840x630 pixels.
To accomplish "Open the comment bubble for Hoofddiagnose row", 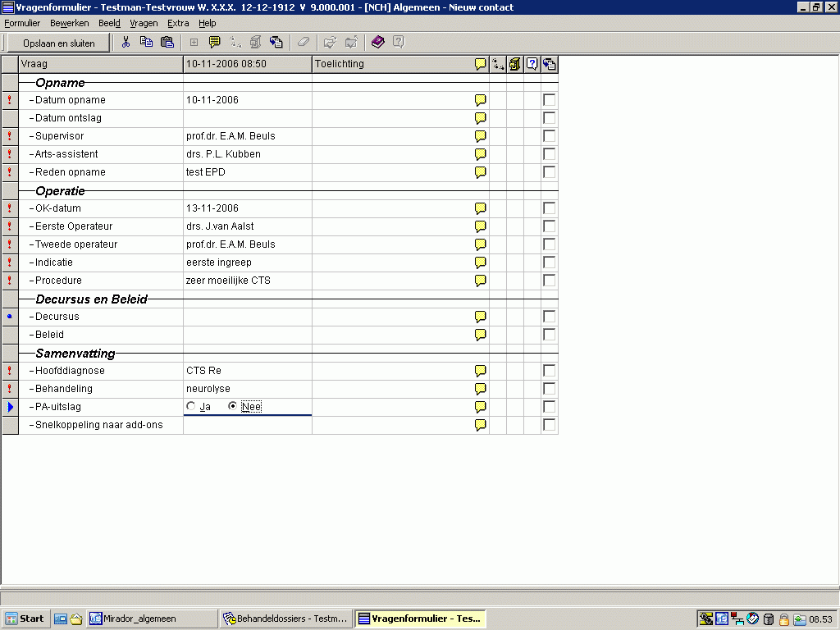I will coord(481,371).
